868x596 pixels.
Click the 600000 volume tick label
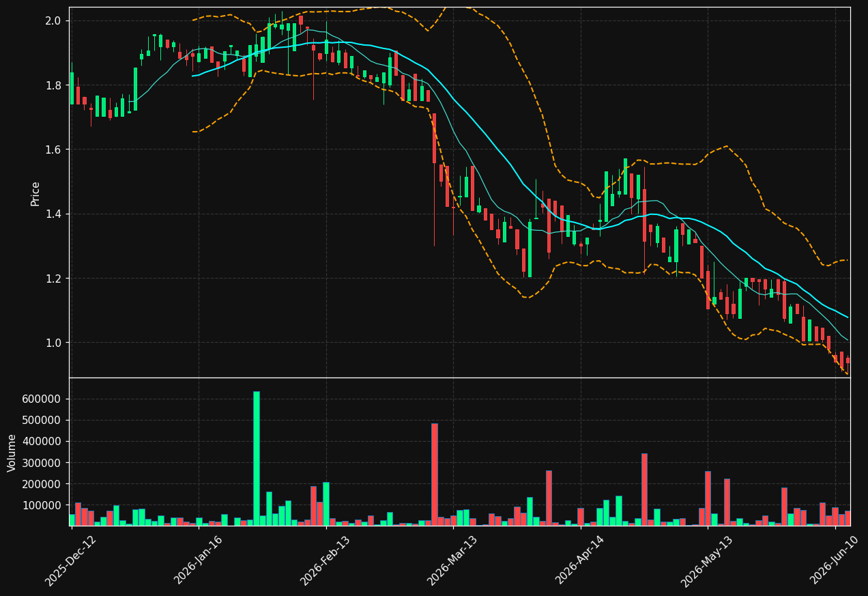[x=43, y=399]
